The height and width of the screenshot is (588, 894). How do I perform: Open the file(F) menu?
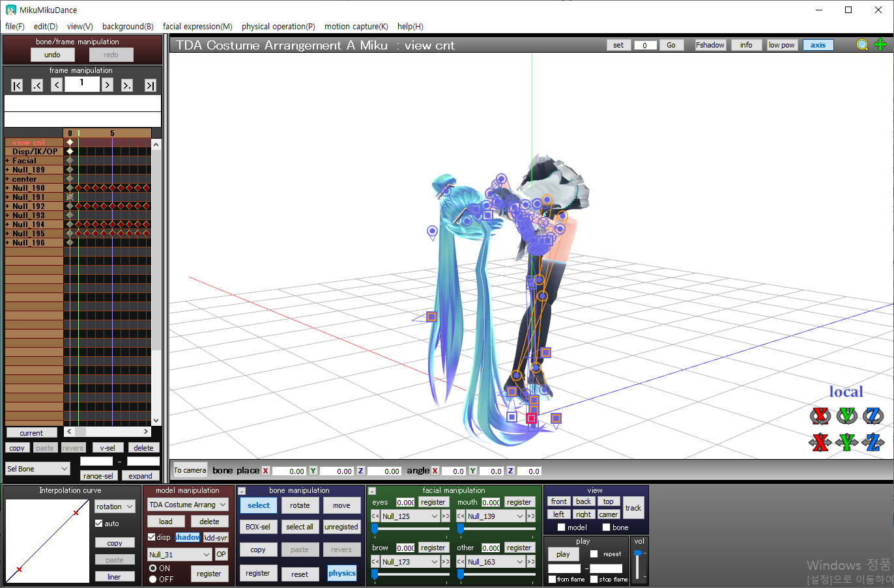tap(14, 27)
